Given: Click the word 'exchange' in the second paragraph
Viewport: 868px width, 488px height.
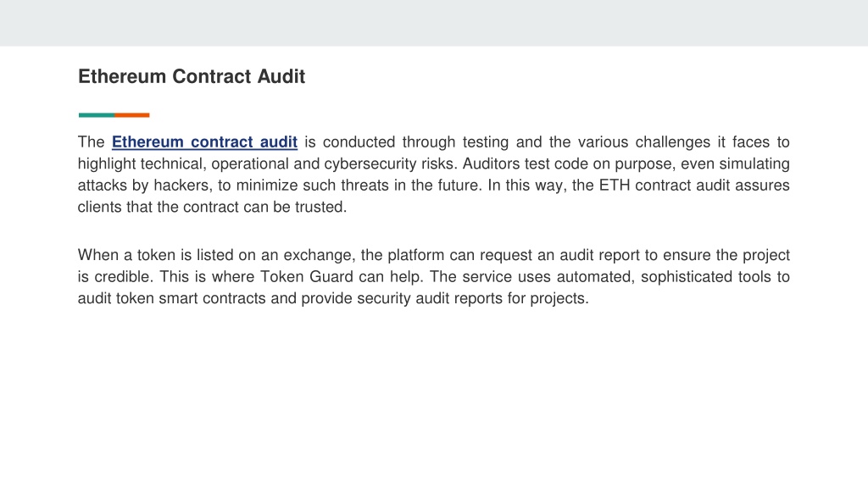Looking at the screenshot, I should click(318, 255).
